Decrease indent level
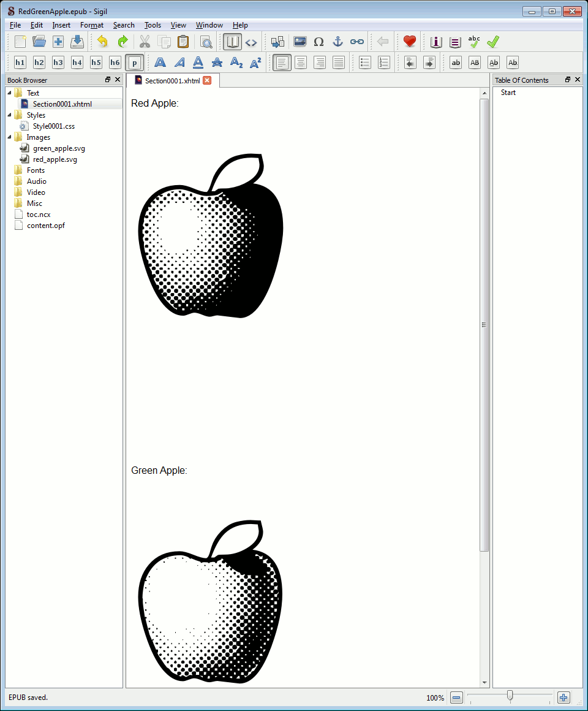Screen dimensions: 588x711 [x=410, y=63]
